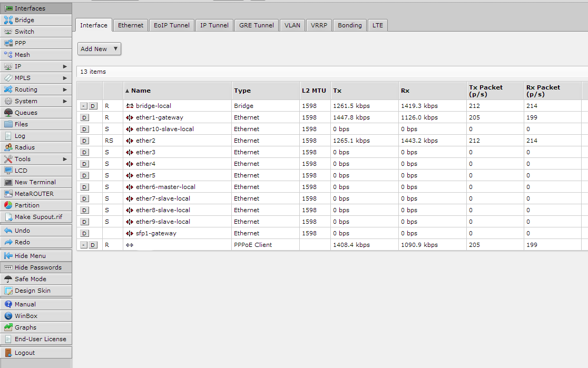Image resolution: width=588 pixels, height=368 pixels.
Task: Expand the Tools submenu
Action: 36,159
